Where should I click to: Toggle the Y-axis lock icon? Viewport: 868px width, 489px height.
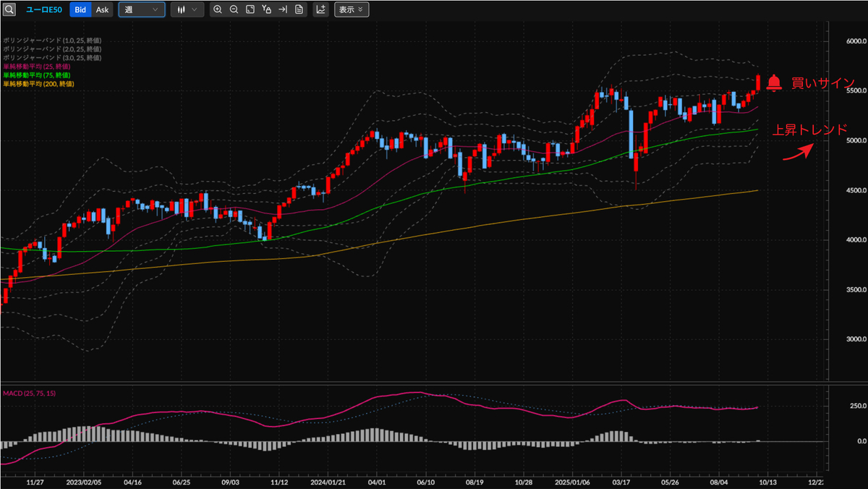[266, 9]
